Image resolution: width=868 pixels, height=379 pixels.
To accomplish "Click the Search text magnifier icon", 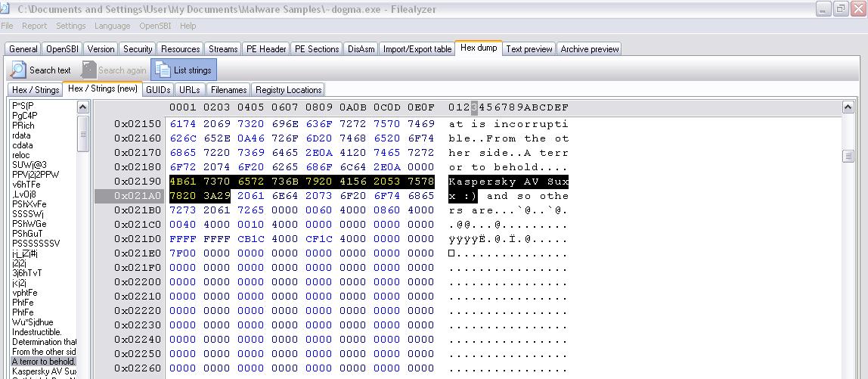I will point(18,70).
